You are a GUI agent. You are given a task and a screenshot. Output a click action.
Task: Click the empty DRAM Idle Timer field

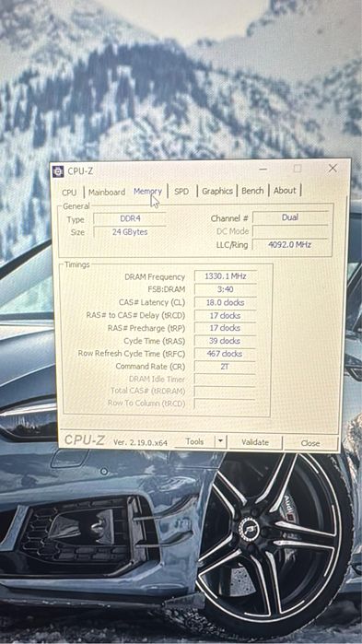click(x=226, y=379)
